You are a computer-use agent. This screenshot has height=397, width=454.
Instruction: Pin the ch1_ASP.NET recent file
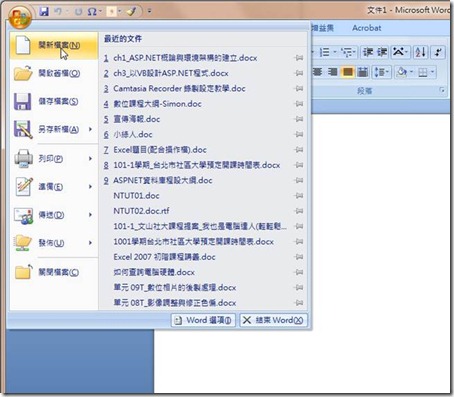[x=299, y=58]
